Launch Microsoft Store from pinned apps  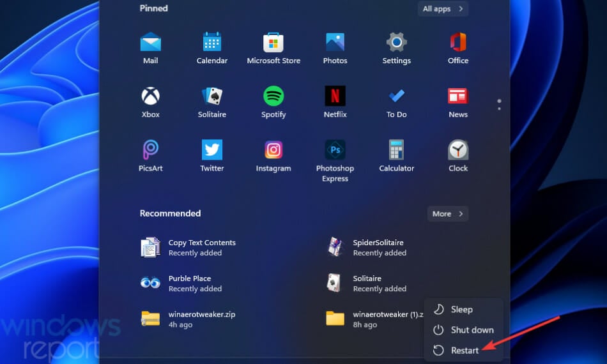273,49
